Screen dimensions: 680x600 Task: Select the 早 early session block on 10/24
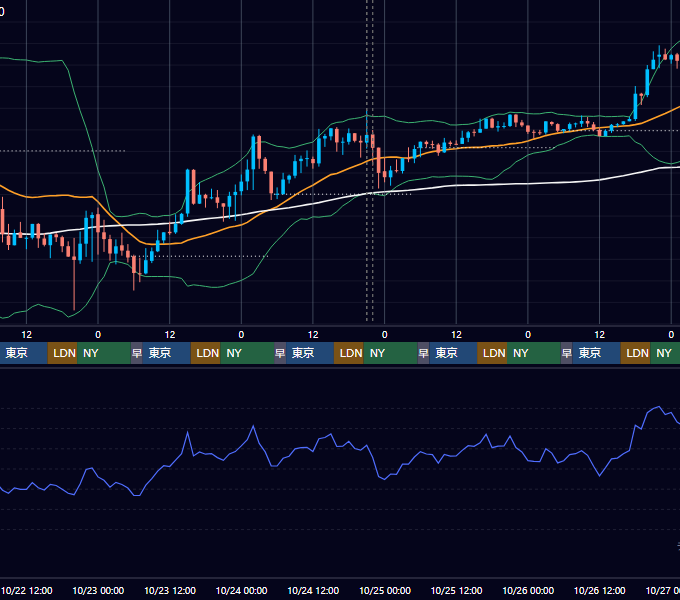(x=280, y=353)
